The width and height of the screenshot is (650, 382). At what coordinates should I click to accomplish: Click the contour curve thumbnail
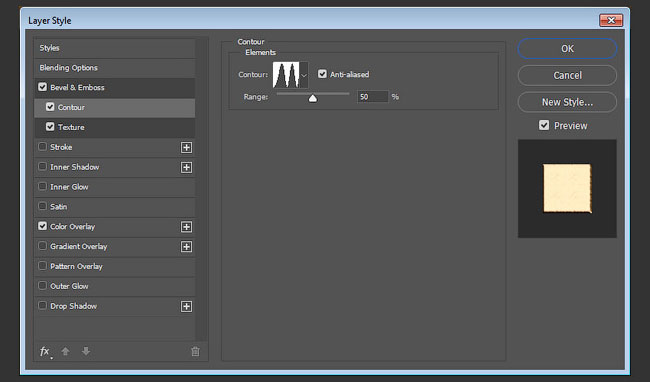[x=286, y=75]
